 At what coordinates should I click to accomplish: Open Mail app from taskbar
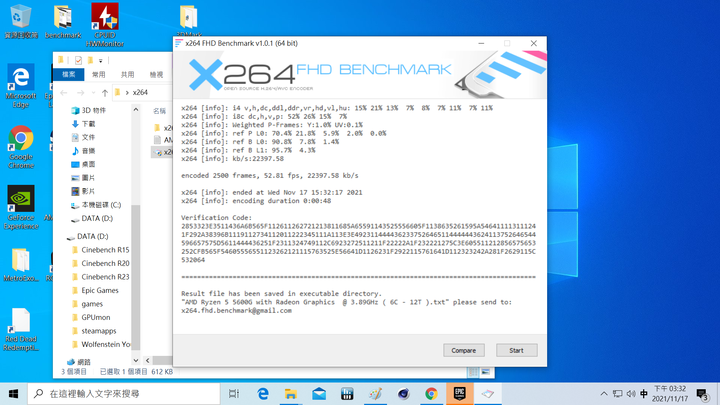point(319,394)
